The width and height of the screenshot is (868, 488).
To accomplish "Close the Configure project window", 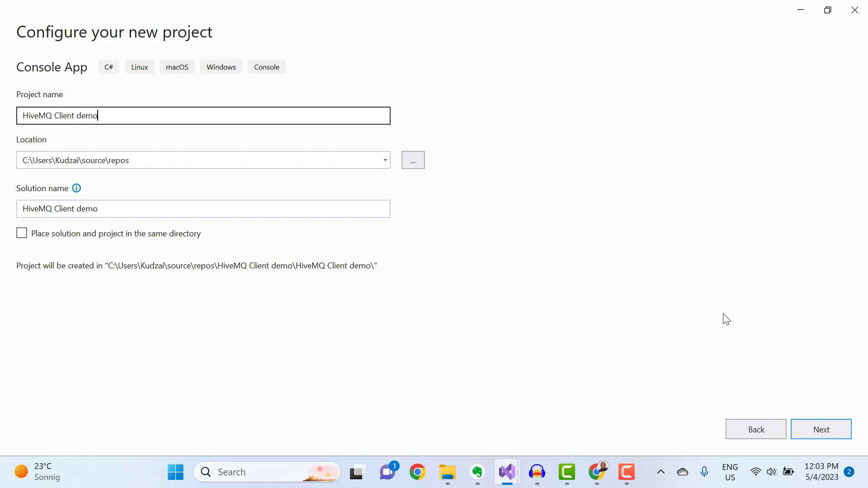I will [854, 10].
